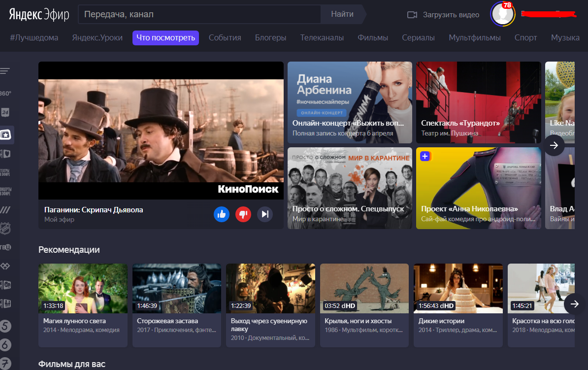Click the Магия лунного света title text
This screenshot has height=370, width=588.
pyautogui.click(x=74, y=321)
